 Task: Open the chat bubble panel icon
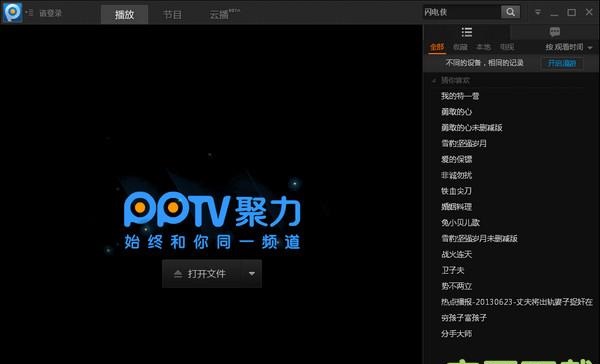(x=554, y=32)
